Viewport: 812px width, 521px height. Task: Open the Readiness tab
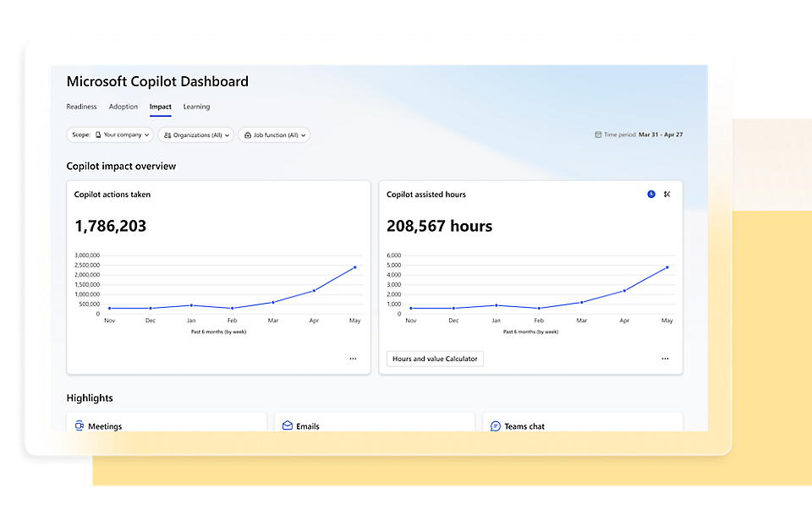click(x=81, y=107)
